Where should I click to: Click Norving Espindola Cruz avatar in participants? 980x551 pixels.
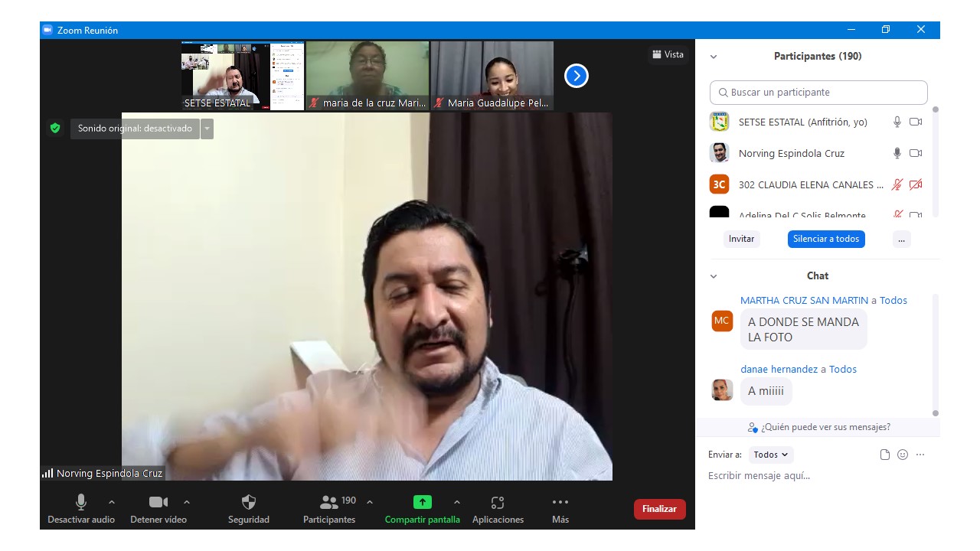[x=719, y=153]
